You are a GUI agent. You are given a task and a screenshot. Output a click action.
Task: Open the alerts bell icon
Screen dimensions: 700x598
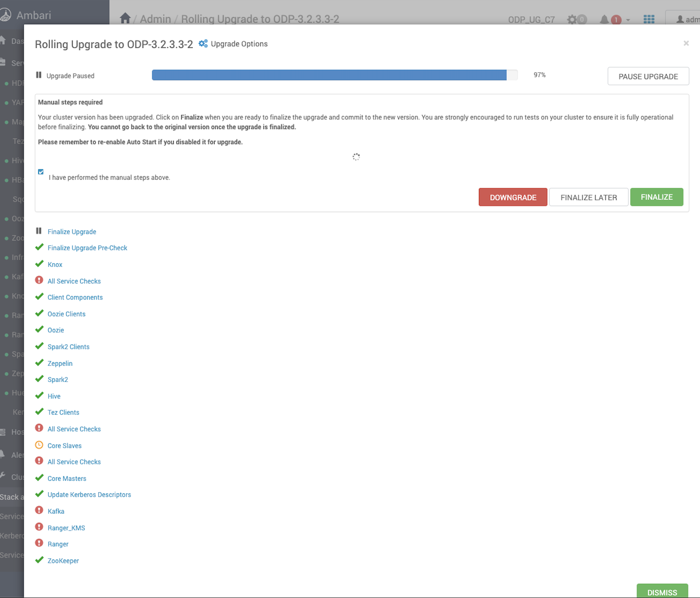(x=604, y=19)
